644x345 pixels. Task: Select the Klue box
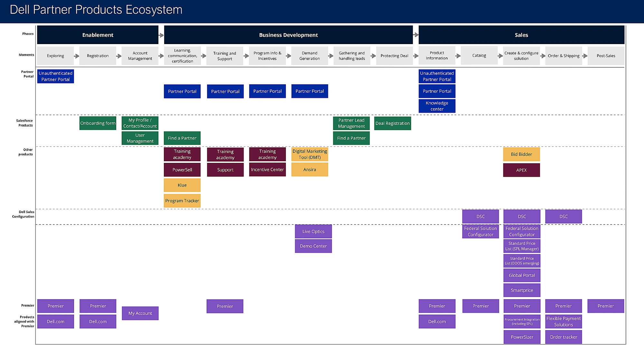click(x=182, y=185)
